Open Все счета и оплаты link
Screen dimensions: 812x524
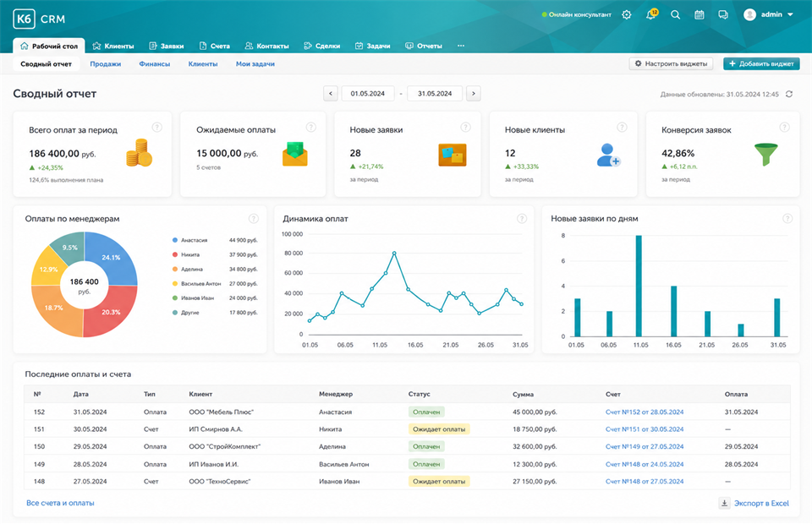point(60,503)
